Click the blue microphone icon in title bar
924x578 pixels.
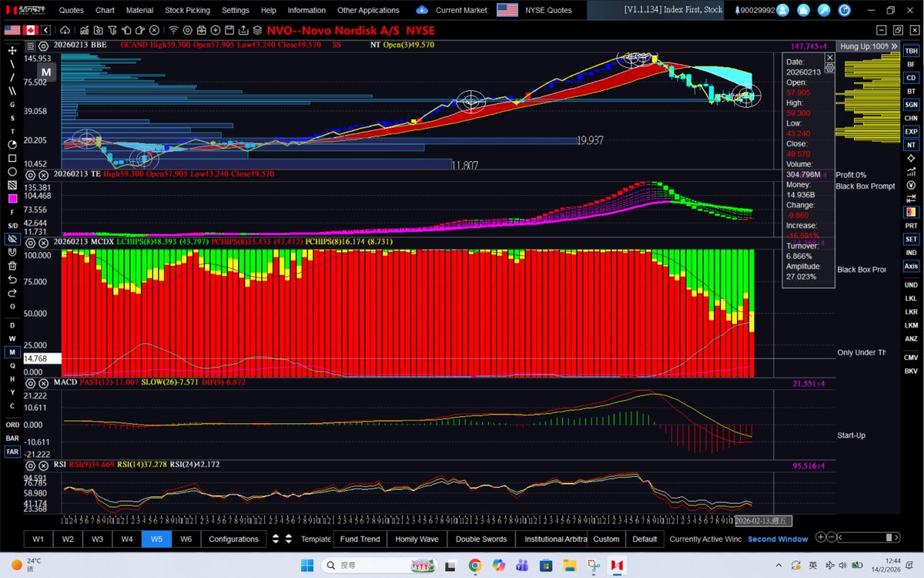coord(824,10)
